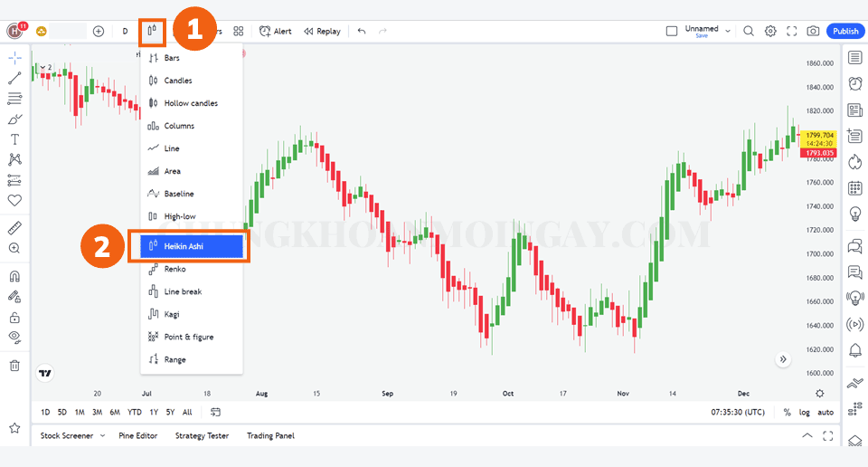Click the snapshot camera icon
The height and width of the screenshot is (467, 868).
[x=813, y=31]
